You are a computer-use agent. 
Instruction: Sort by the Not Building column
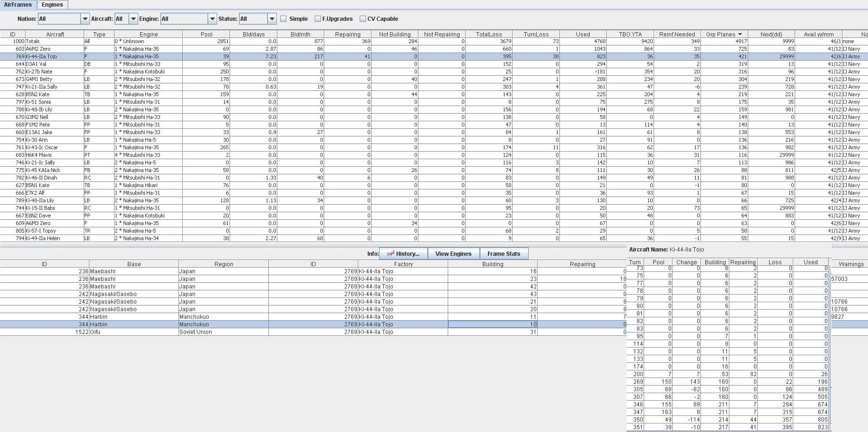pos(395,34)
